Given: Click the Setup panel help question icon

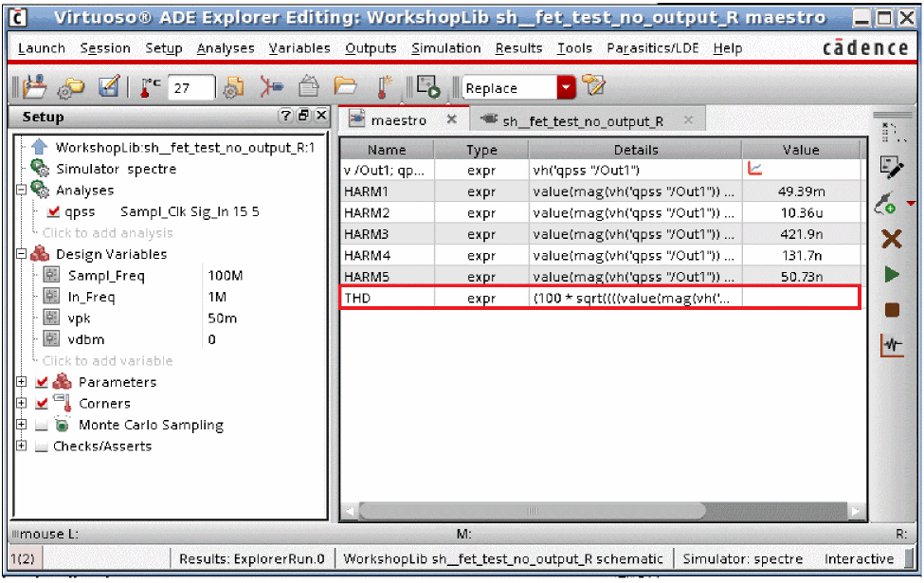Looking at the screenshot, I should click(286, 115).
